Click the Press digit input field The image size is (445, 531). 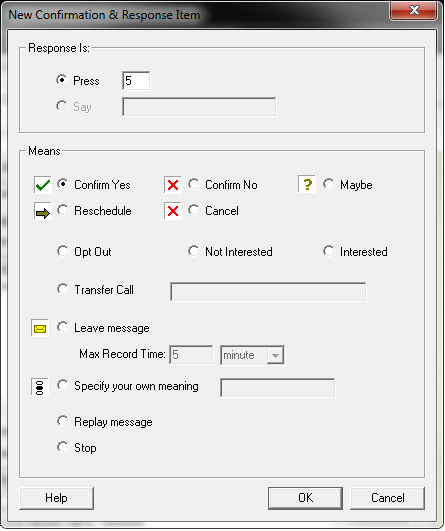click(136, 81)
